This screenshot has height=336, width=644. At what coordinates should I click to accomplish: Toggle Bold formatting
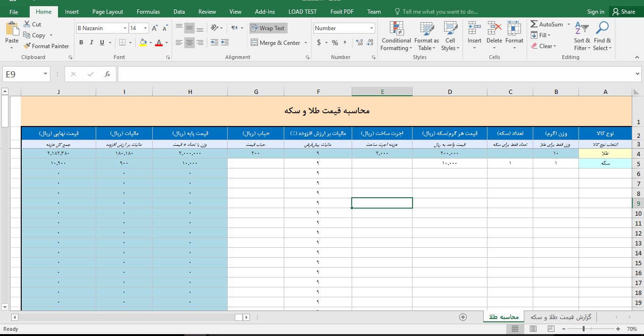(x=81, y=42)
